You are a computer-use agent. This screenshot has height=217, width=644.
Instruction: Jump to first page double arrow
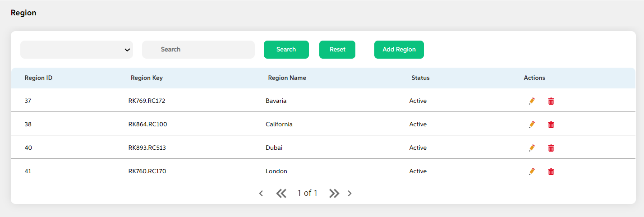click(x=281, y=194)
